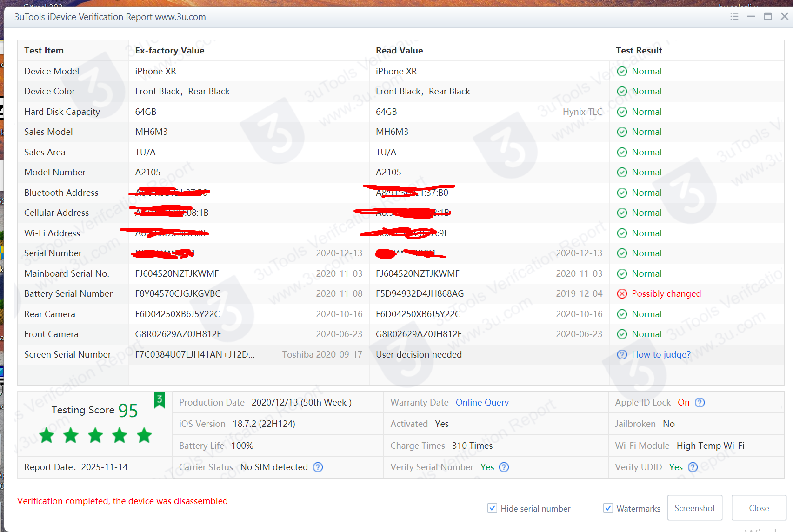Select the Front Camera ex-factory serial G8R02629AZ0JH812F
793x532 pixels.
click(178, 334)
